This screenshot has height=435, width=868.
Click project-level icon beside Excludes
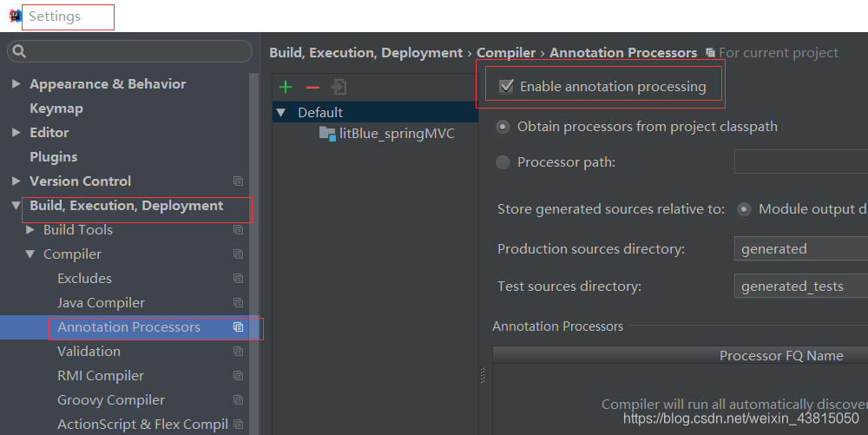point(238,279)
